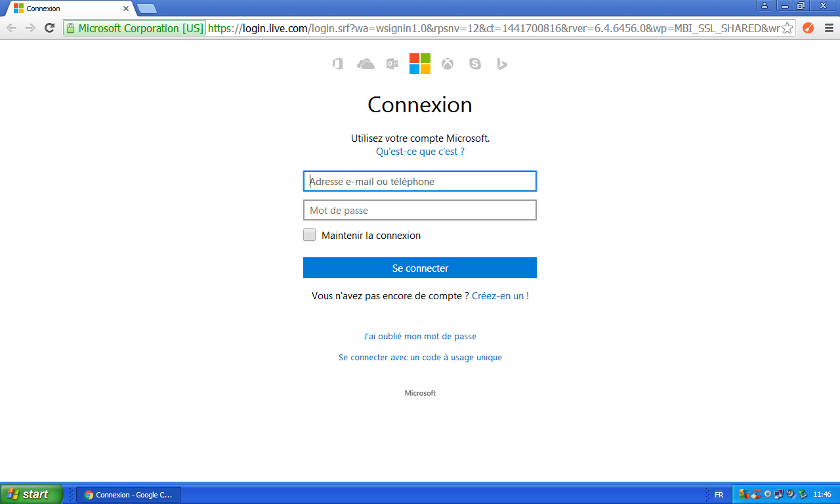The height and width of the screenshot is (504, 840).
Task: Select the Outlook icon in the header
Action: tap(392, 64)
